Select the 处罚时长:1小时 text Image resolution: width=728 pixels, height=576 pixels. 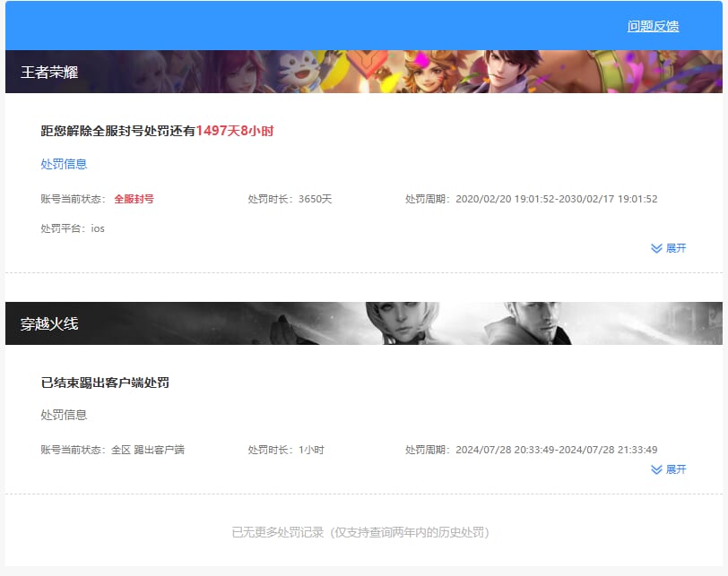pyautogui.click(x=286, y=450)
